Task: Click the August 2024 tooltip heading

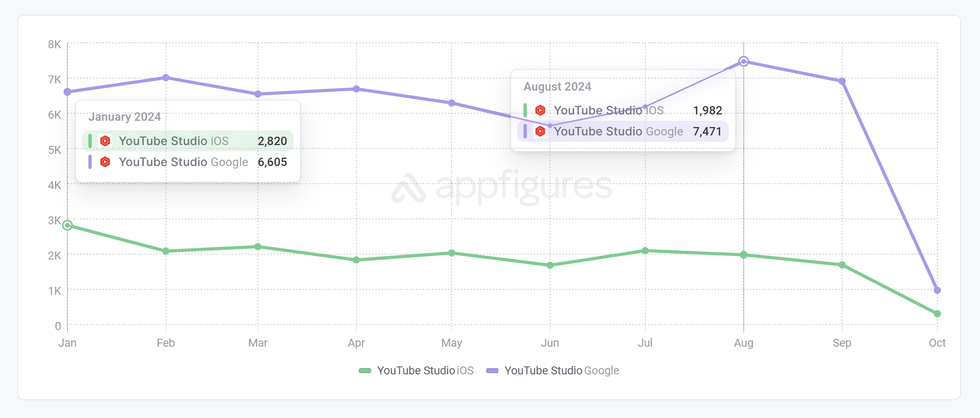Action: click(x=557, y=86)
